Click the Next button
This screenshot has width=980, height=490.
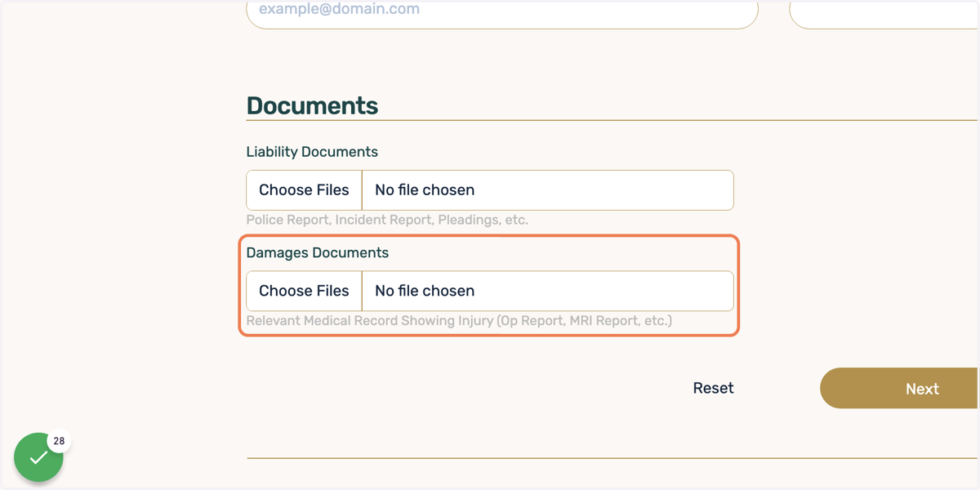tap(900, 389)
